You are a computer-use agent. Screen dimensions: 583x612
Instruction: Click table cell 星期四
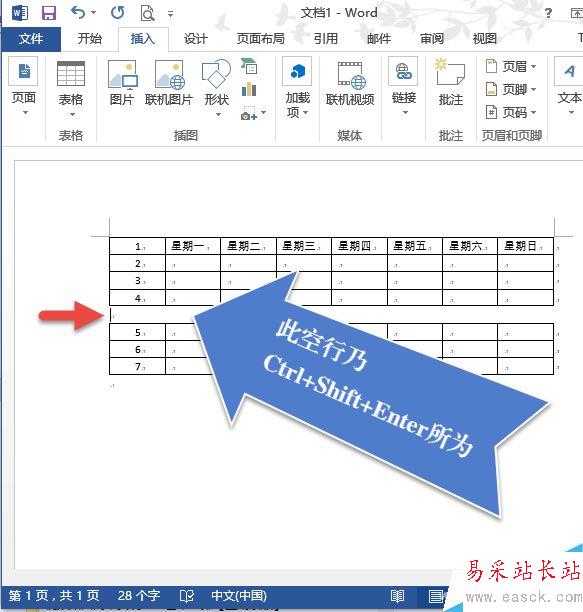click(x=359, y=246)
